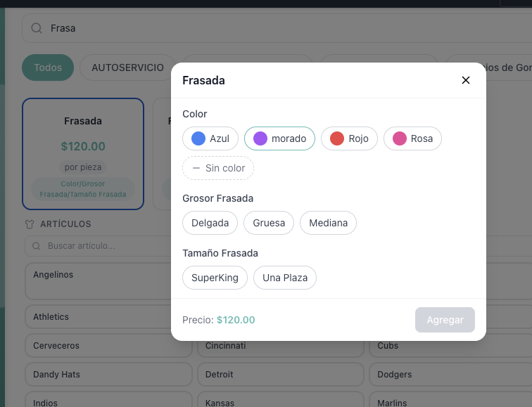Choose the Rosa color chip
532x407 pixels.
412,138
